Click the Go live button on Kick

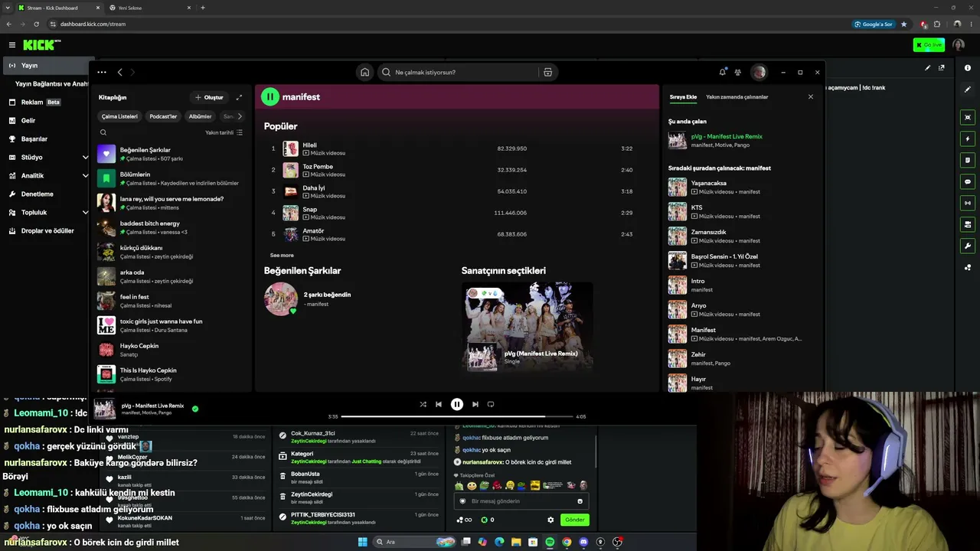[x=929, y=45]
